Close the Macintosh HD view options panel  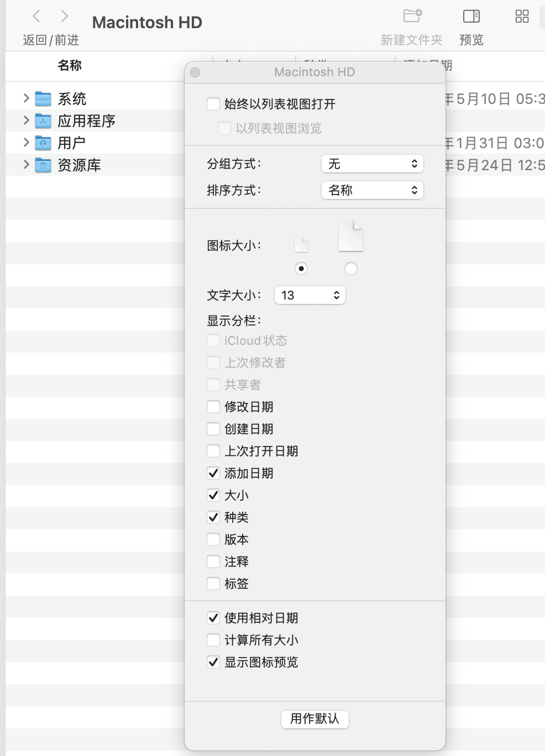click(x=195, y=72)
